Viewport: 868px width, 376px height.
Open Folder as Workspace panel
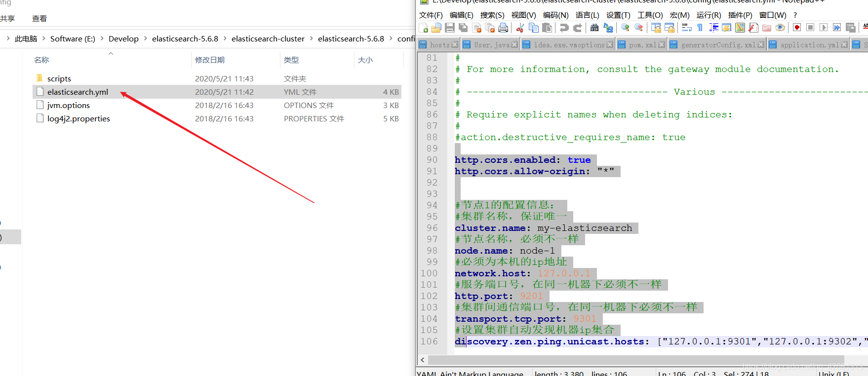coord(767,28)
